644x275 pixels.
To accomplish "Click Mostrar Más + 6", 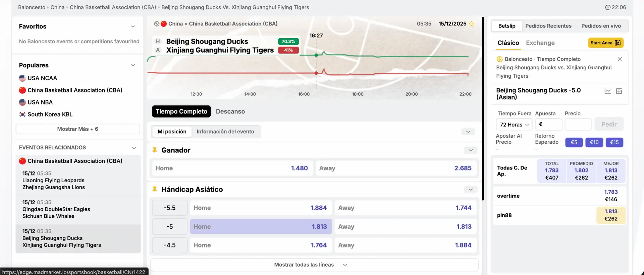I will coord(77,129).
